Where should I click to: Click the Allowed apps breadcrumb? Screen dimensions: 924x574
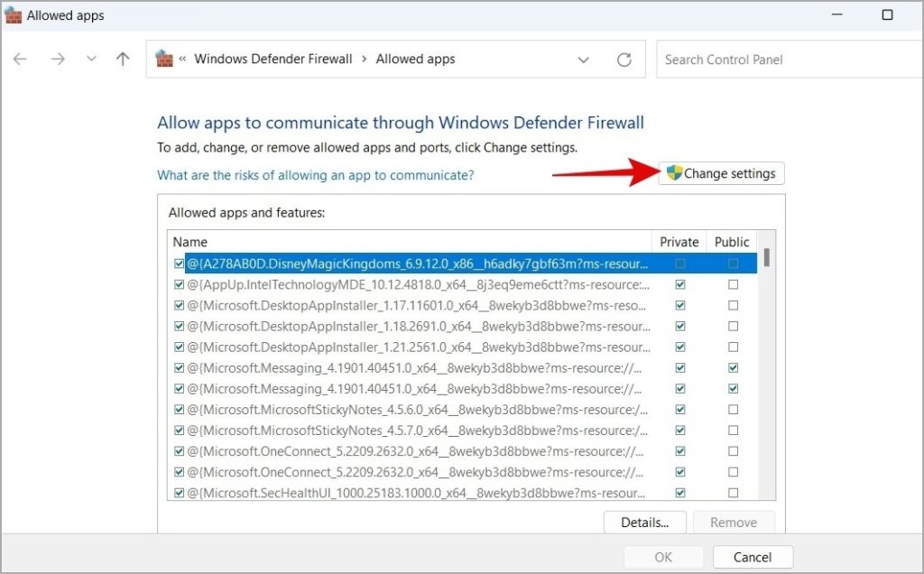[x=415, y=59]
